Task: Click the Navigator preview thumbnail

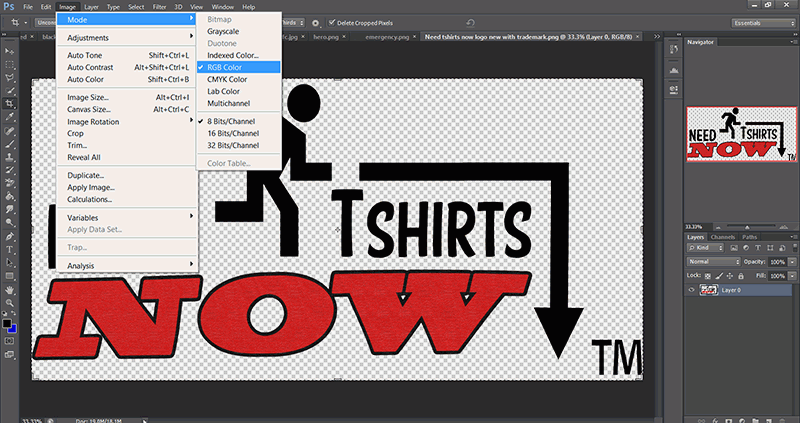Action: 741,134
